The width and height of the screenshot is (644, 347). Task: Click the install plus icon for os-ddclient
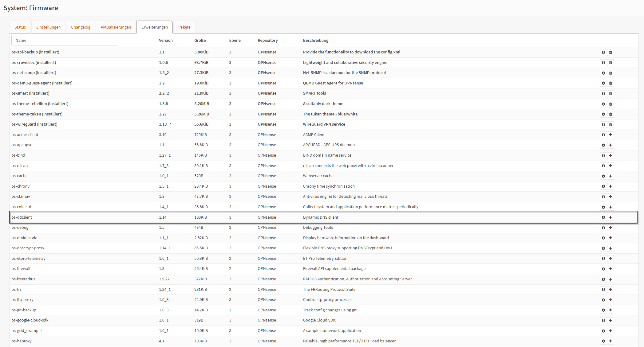coord(610,217)
